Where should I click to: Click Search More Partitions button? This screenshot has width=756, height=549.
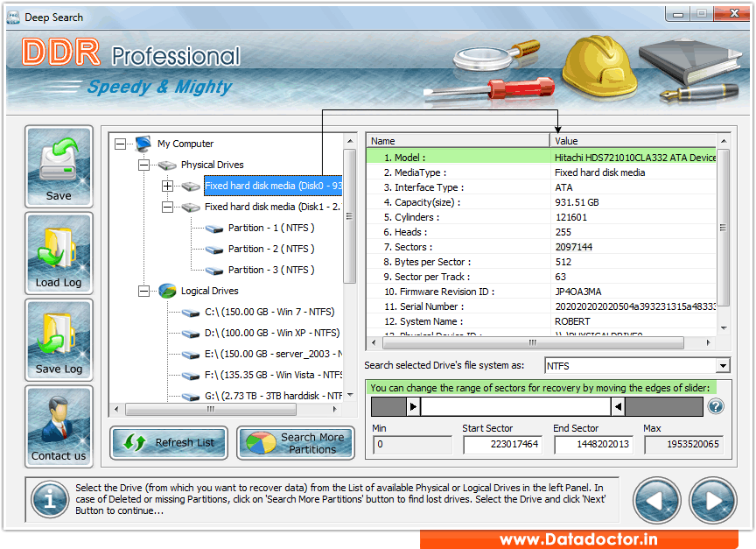click(x=296, y=442)
